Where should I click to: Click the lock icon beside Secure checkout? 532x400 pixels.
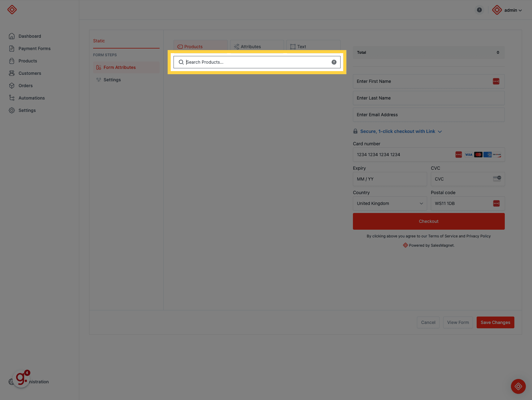point(355,131)
